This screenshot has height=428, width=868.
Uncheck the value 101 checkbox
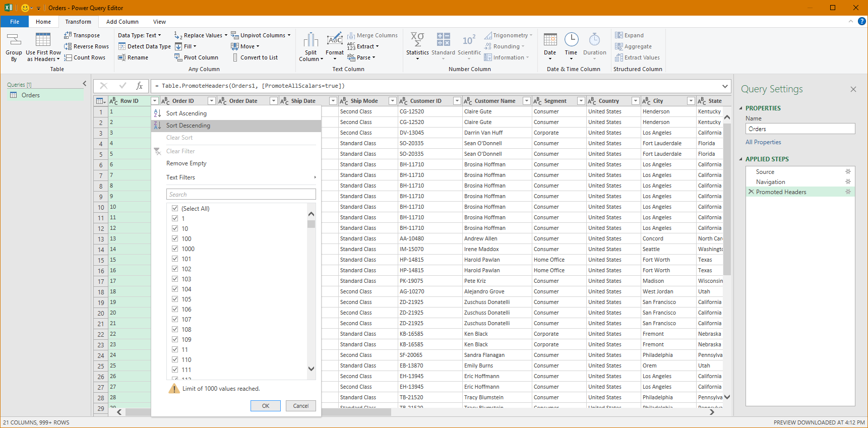pyautogui.click(x=175, y=259)
